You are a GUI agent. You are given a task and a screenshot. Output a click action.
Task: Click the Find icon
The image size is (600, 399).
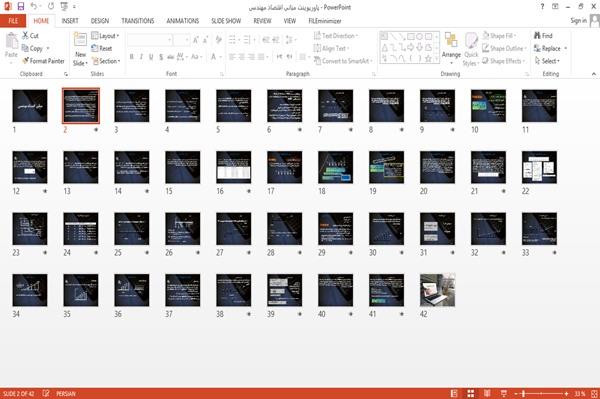coord(543,36)
